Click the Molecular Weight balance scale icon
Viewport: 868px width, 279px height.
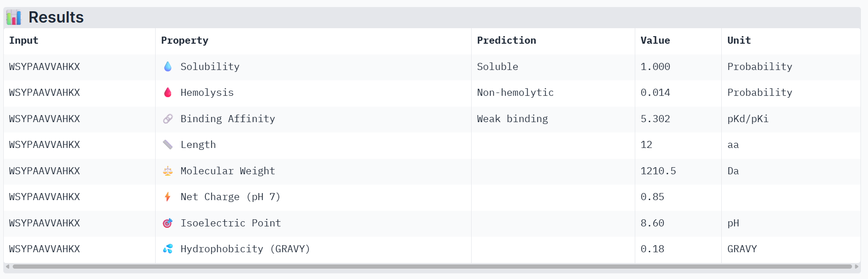[x=168, y=171]
